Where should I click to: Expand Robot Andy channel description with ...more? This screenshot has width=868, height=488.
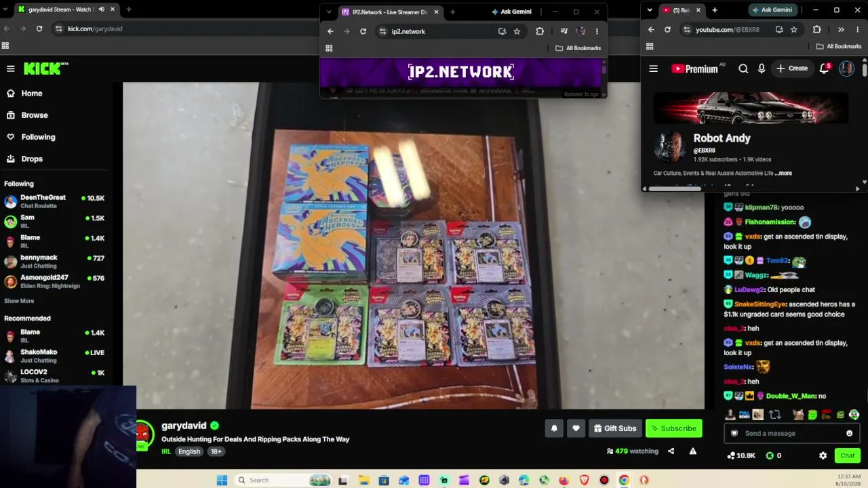coord(783,173)
